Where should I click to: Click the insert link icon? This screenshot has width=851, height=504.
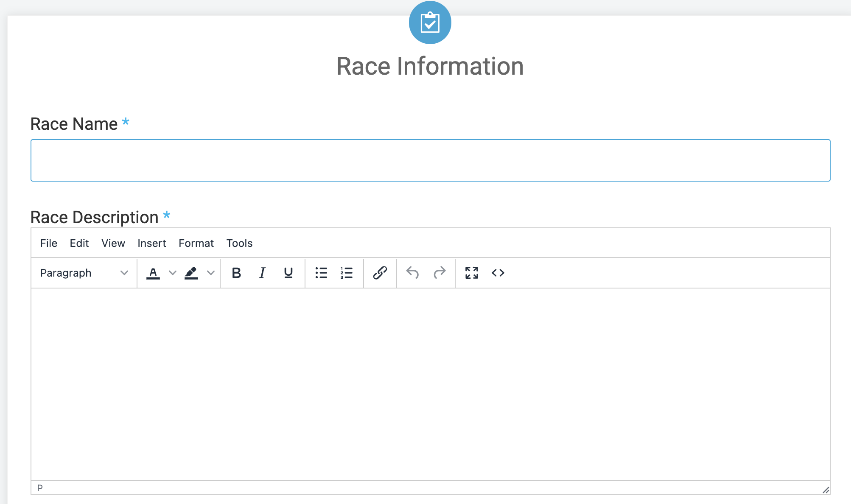pos(380,273)
